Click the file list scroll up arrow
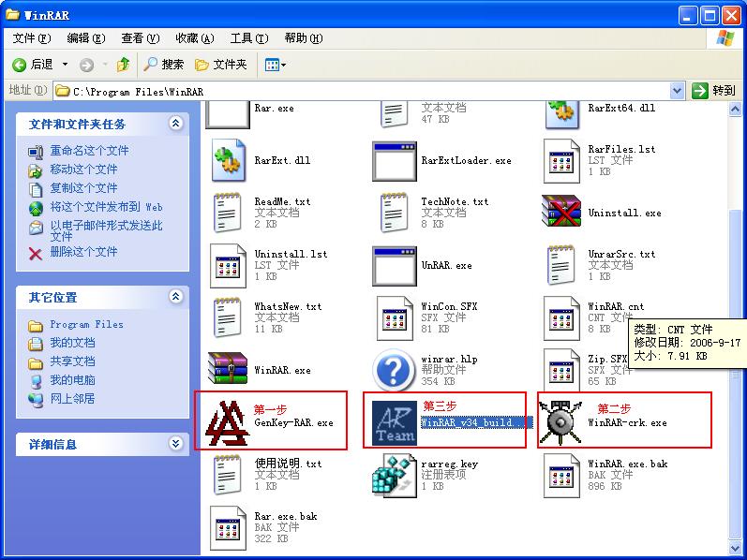Screen dimensions: 747x560 point(735,110)
